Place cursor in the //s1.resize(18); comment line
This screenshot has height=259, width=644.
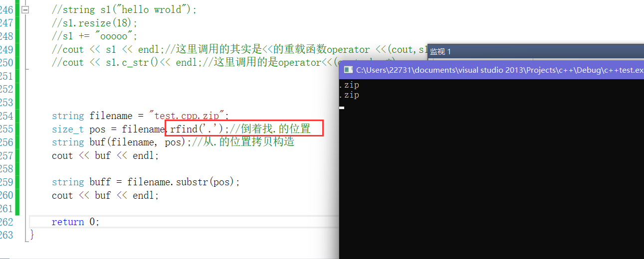coord(94,23)
